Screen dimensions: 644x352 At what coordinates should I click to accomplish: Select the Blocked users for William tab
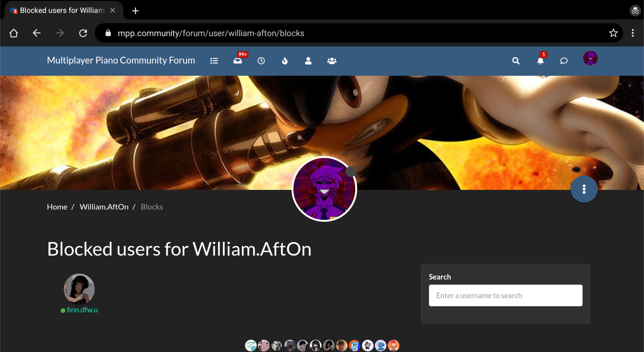point(63,10)
